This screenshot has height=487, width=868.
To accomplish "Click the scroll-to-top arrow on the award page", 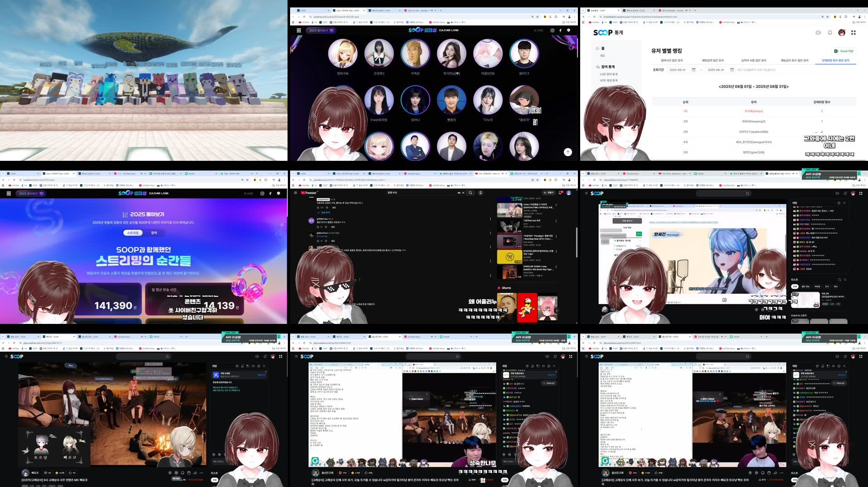I will pos(568,151).
